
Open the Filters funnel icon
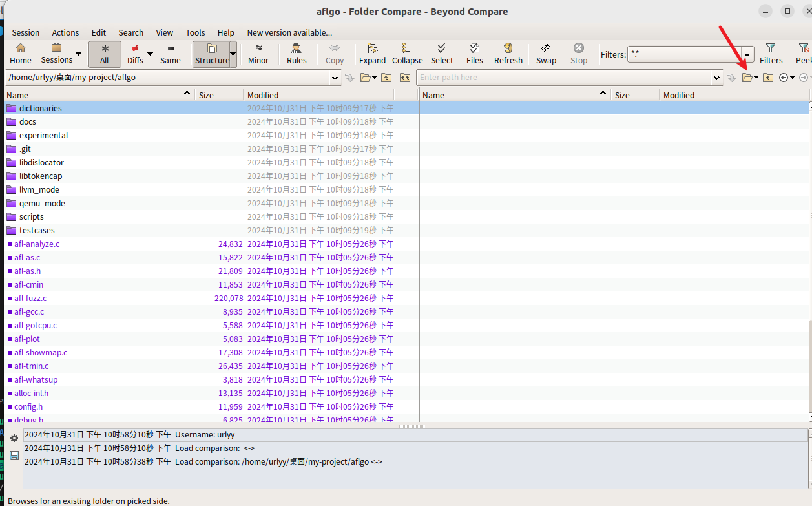[771, 54]
